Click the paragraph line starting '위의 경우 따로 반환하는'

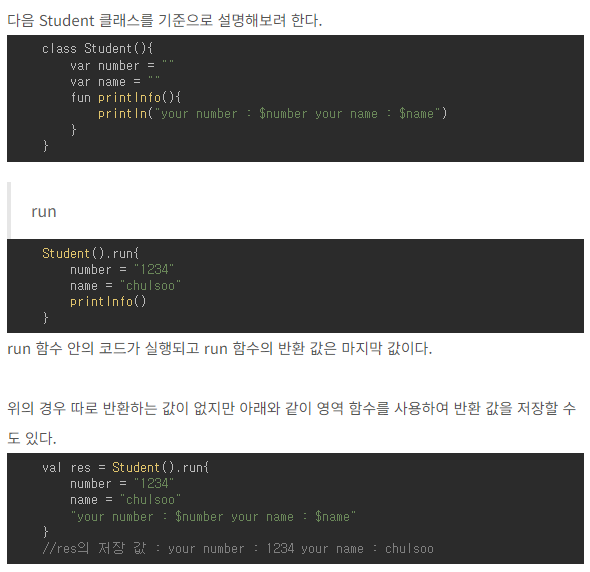(291, 408)
